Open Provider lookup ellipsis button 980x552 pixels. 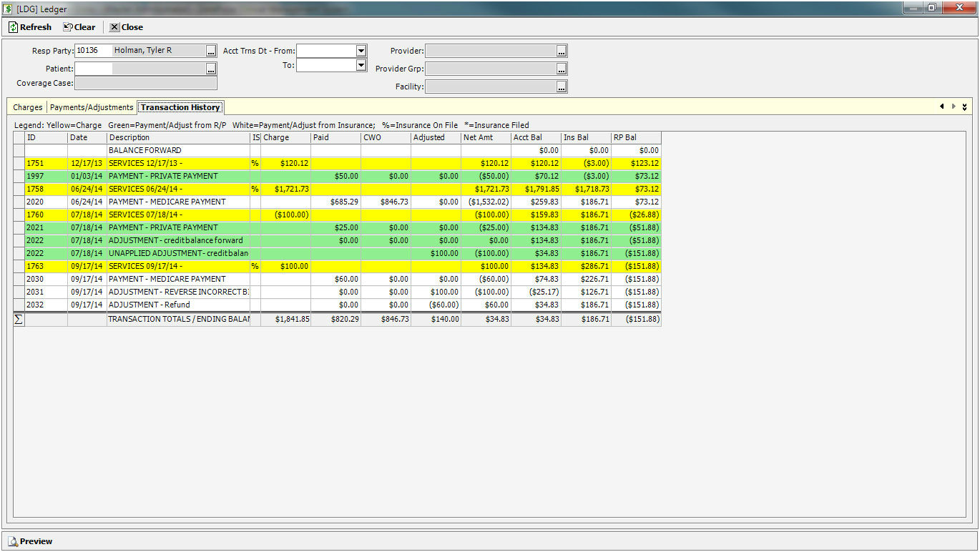(562, 51)
